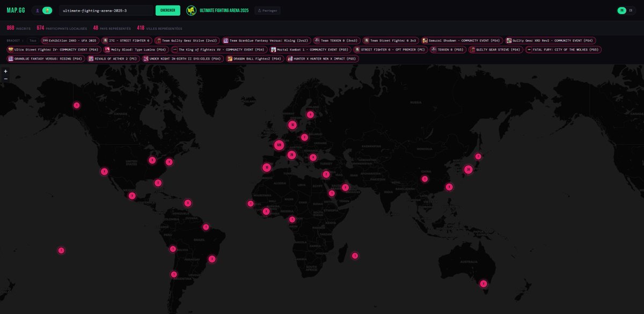This screenshot has height=314, width=644.
Task: Click FATAL FURY: CITY OF THE WOLVES chip
Action: pyautogui.click(x=563, y=49)
